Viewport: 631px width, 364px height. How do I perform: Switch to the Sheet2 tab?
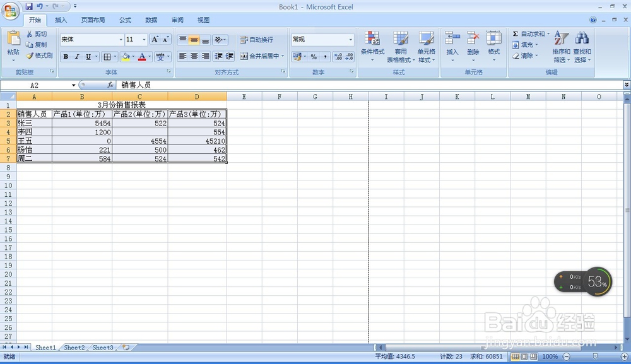click(x=74, y=348)
